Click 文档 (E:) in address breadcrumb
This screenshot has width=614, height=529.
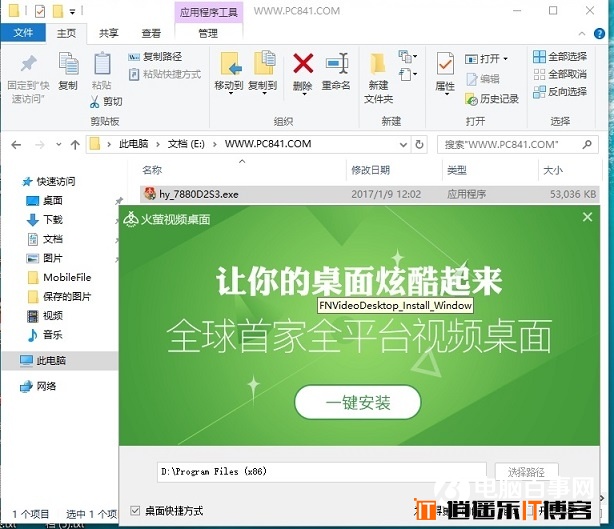tap(186, 144)
